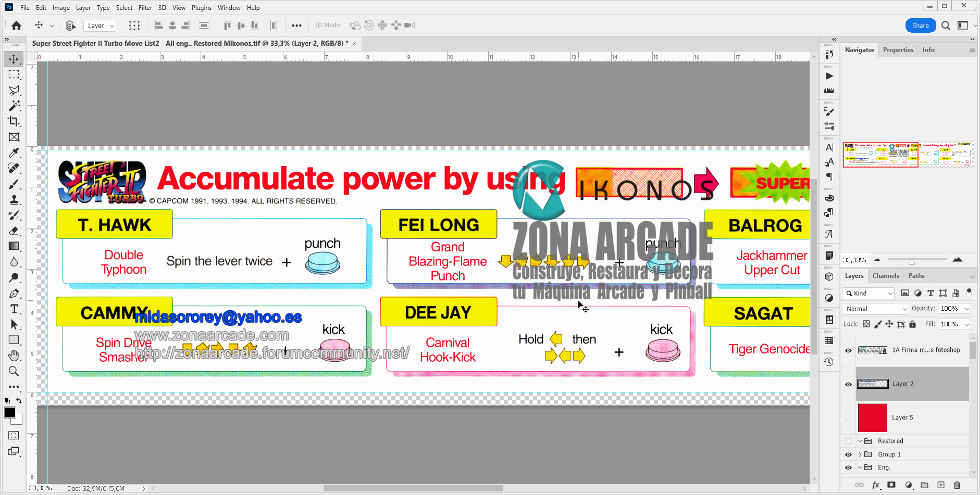Add a layer mask
Image resolution: width=980 pixels, height=495 pixels.
[x=891, y=485]
